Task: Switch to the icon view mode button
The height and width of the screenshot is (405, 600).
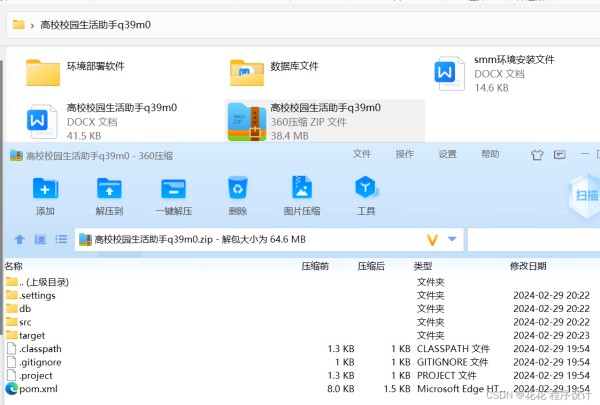Action: (40, 239)
